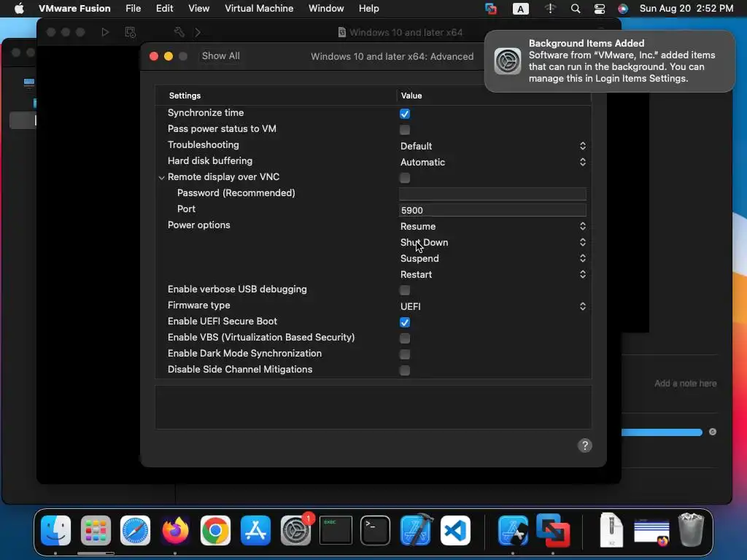Viewport: 747px width, 560px height.
Task: Launch Visual Studio Code from the Dock
Action: [x=455, y=530]
